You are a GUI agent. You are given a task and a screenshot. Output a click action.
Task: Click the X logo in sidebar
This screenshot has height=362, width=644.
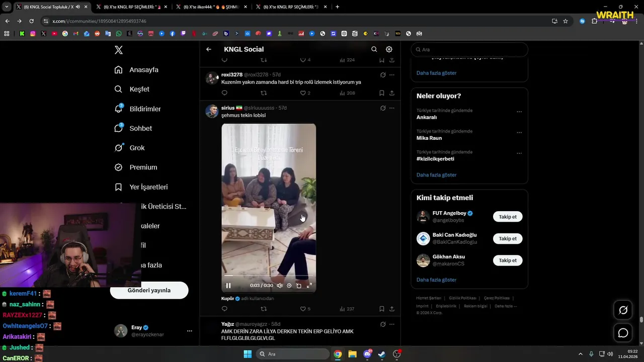[119, 50]
